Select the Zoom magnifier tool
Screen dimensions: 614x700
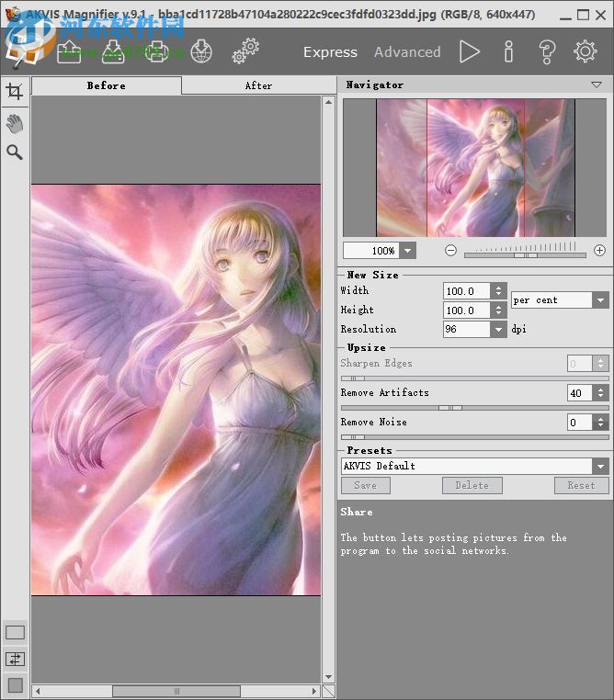(x=15, y=152)
